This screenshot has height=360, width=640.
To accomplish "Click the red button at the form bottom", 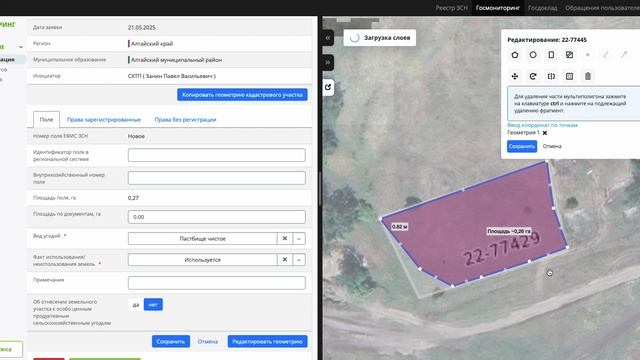I will click(49, 359).
